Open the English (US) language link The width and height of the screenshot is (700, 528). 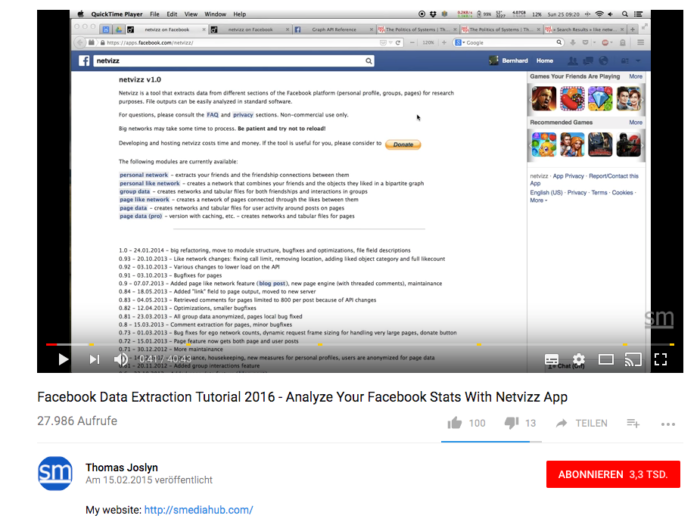click(x=546, y=192)
